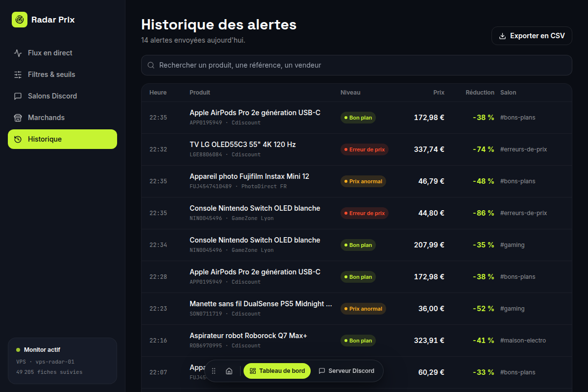The image size is (588, 392).
Task: Click the Prix column header
Action: click(x=439, y=93)
